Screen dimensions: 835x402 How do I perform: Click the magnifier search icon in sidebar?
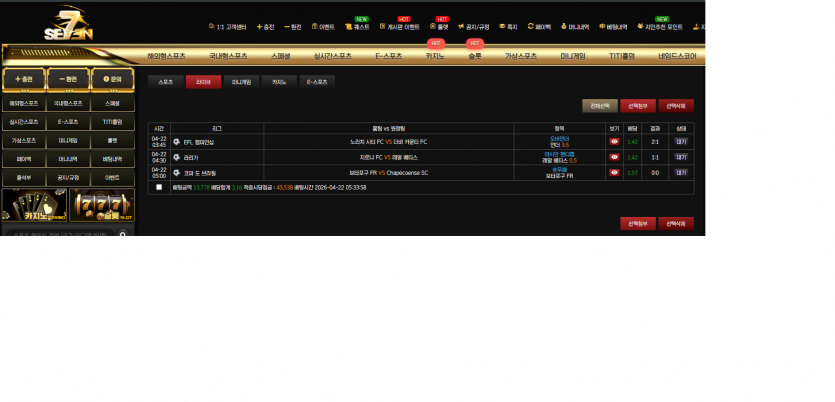click(x=123, y=233)
